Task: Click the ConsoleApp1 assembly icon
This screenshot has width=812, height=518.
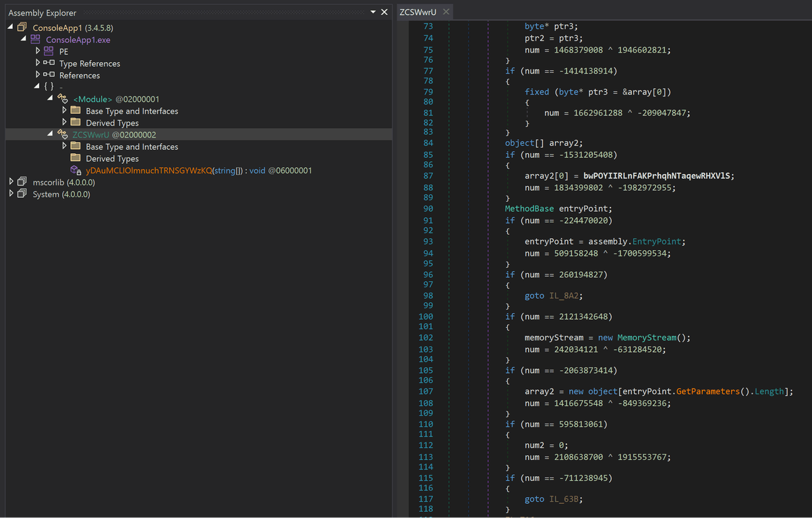Action: (x=22, y=28)
